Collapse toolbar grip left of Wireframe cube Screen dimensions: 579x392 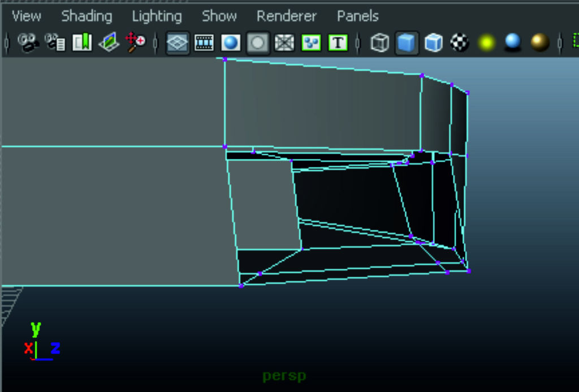coord(357,43)
